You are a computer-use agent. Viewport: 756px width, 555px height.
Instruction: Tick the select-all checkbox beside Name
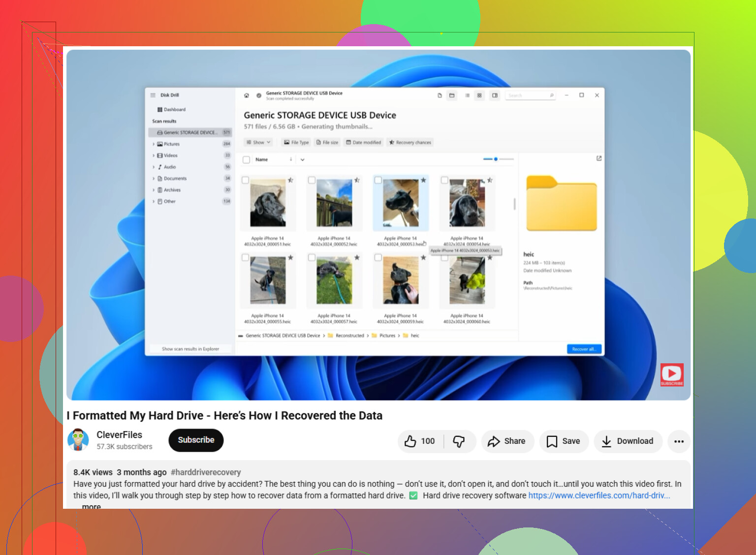247,159
